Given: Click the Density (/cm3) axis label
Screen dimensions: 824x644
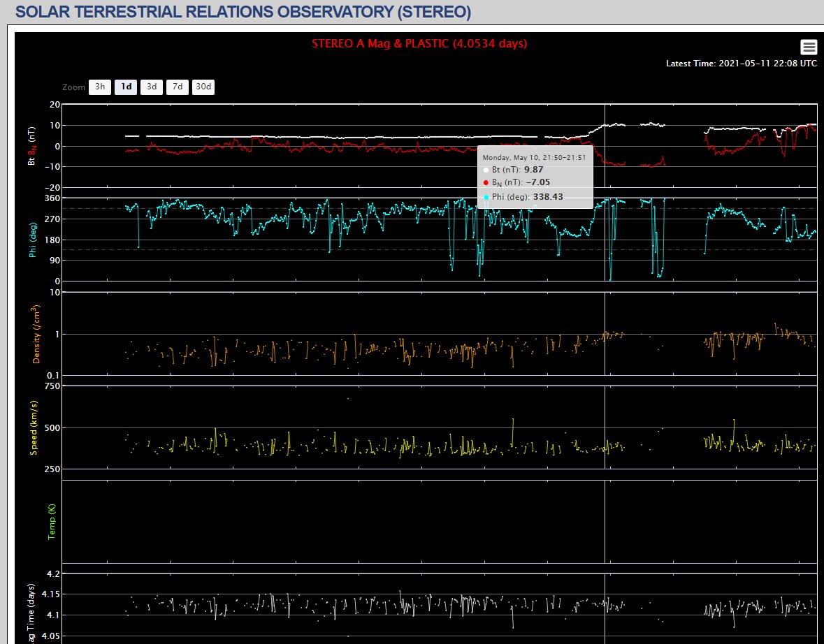Looking at the screenshot, I should coord(36,334).
